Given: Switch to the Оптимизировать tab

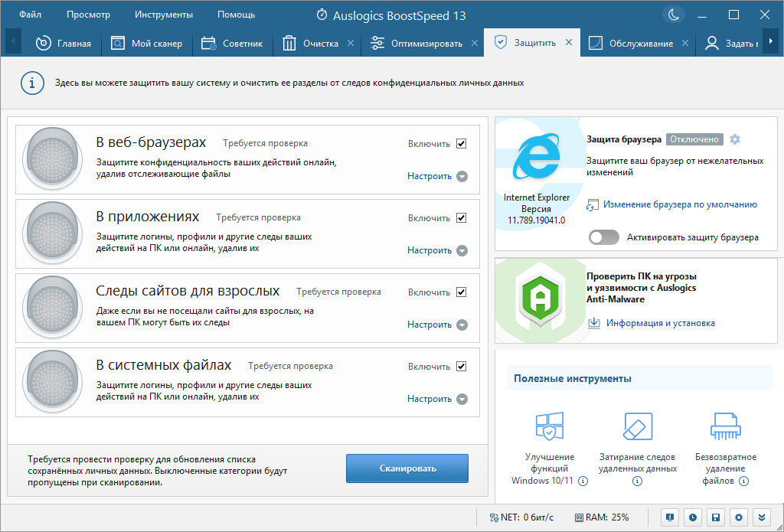Looking at the screenshot, I should (x=417, y=44).
